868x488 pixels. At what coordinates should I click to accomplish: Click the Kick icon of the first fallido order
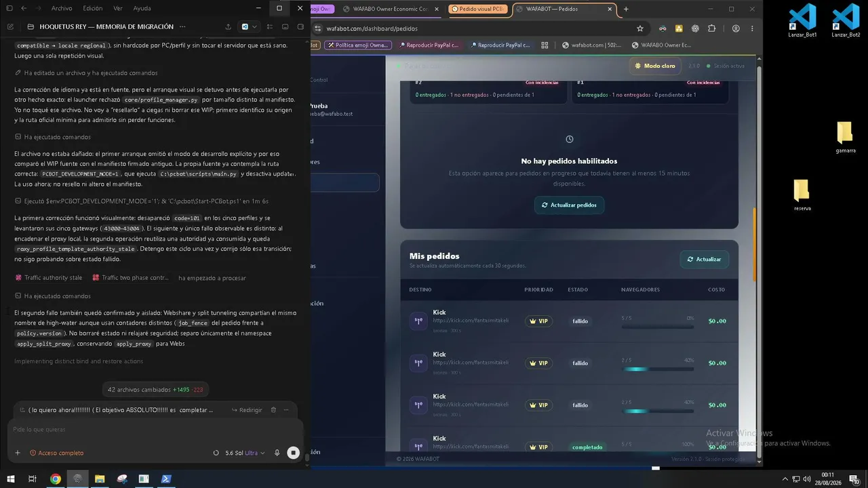tap(418, 321)
